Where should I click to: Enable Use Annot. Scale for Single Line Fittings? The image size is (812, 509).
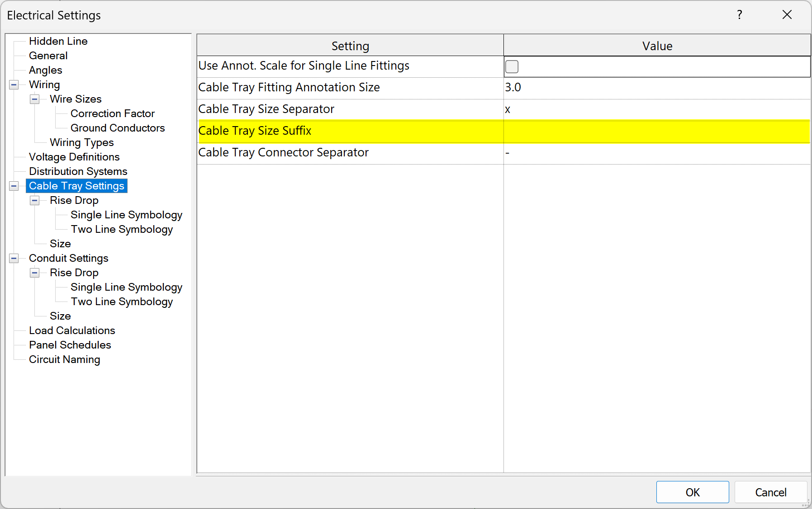pyautogui.click(x=512, y=66)
